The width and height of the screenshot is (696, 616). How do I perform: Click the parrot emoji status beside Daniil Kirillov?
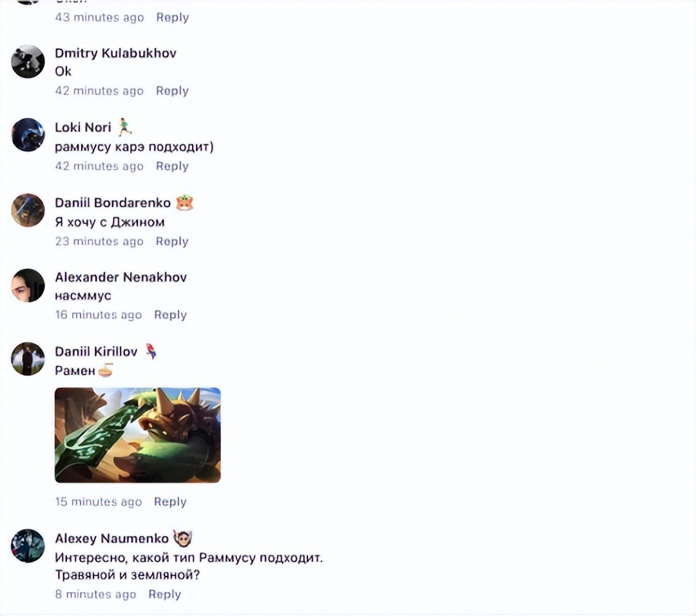[x=151, y=351]
